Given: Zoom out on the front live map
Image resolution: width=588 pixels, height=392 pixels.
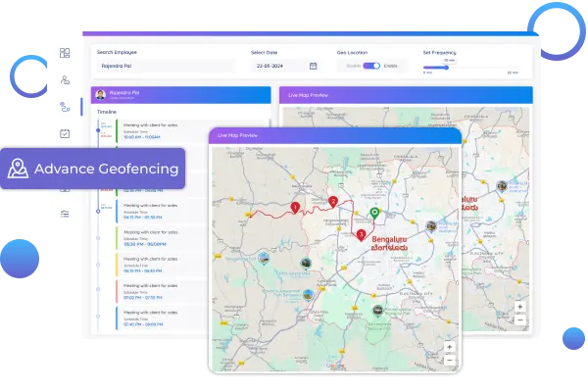Looking at the screenshot, I should (x=450, y=359).
